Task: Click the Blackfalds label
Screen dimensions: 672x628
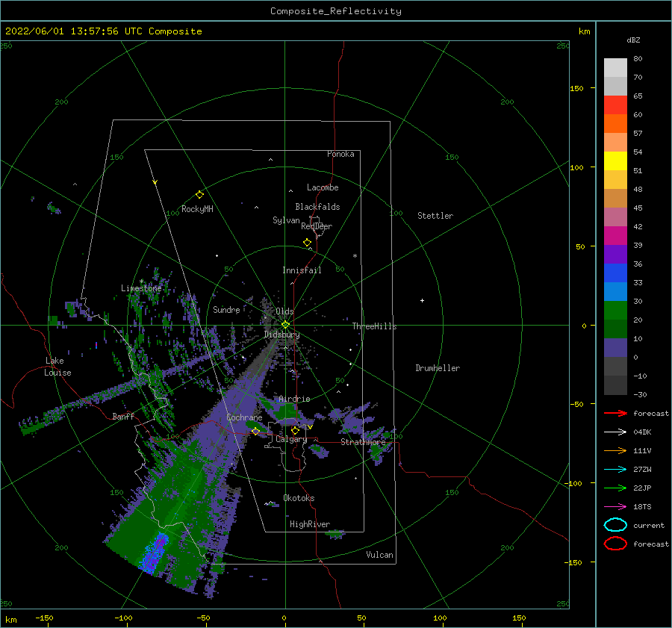Action: [x=317, y=207]
